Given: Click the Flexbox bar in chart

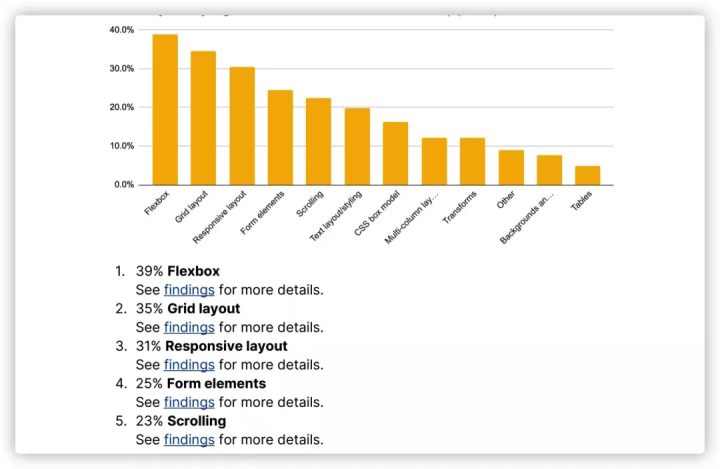Looking at the screenshot, I should point(165,110).
